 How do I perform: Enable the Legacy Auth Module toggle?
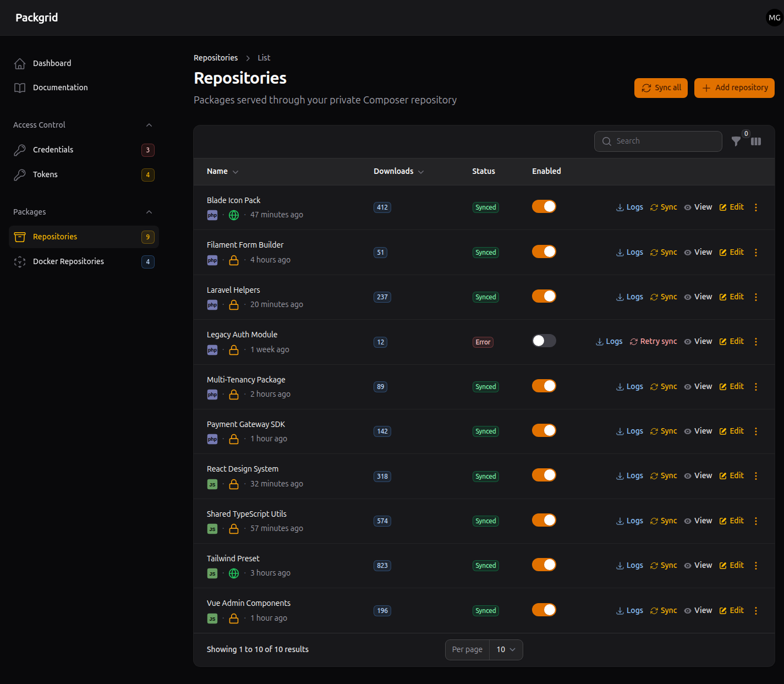click(x=544, y=341)
